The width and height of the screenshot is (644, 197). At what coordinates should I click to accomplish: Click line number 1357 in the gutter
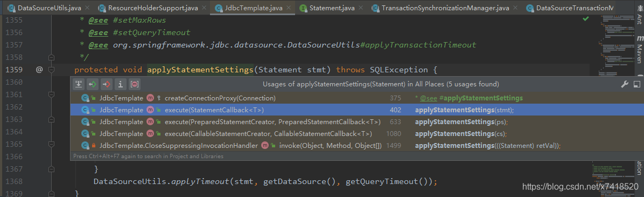(14, 45)
